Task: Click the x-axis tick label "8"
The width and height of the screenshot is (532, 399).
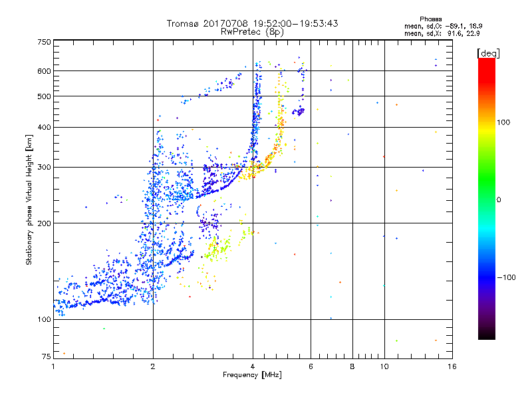Action: pyautogui.click(x=352, y=366)
